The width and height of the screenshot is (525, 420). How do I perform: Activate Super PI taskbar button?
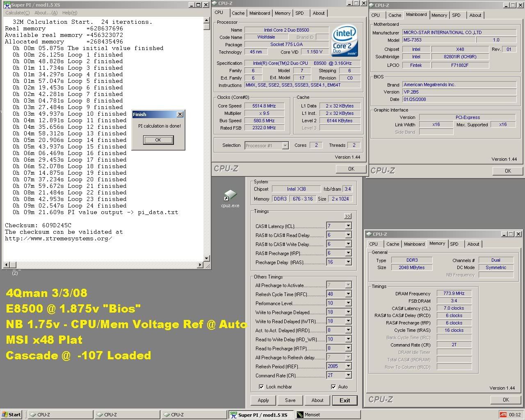[261, 415]
